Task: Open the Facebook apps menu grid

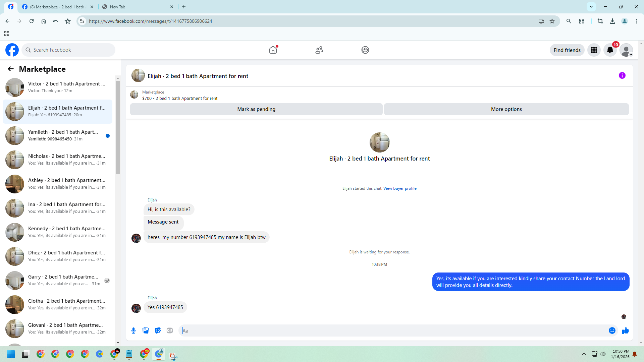Action: (x=594, y=50)
